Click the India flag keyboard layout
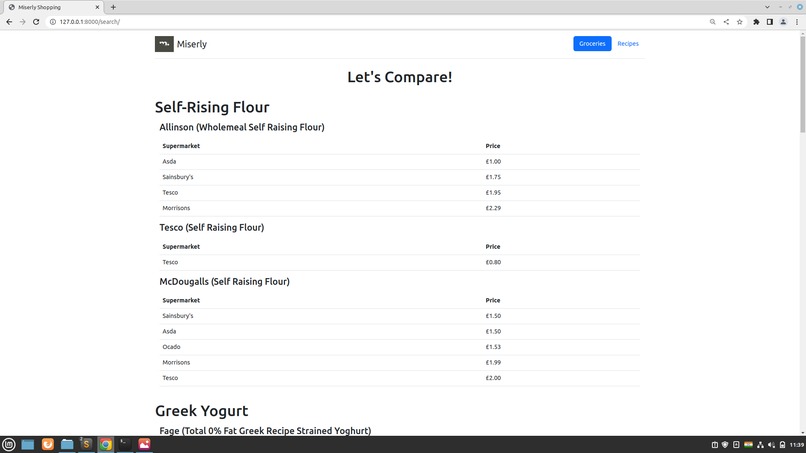Viewport: 806px width, 453px height. coord(748,445)
